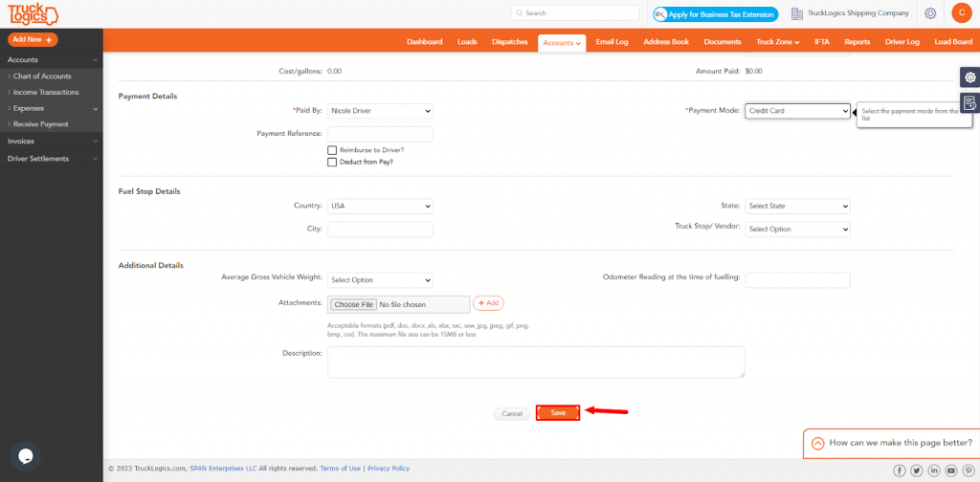Screen dimensions: 980x482
Task: Click the Add attachment button
Action: (x=488, y=303)
